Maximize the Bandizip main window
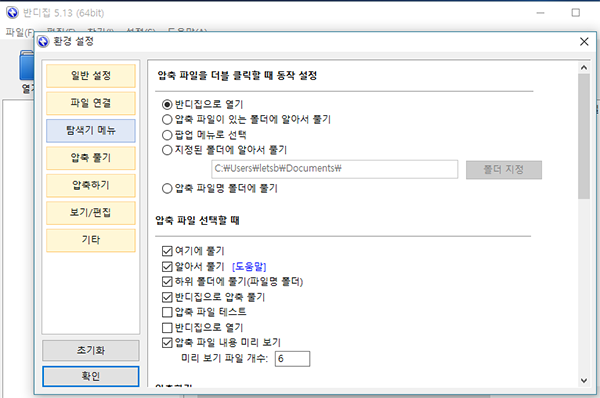 (576, 13)
